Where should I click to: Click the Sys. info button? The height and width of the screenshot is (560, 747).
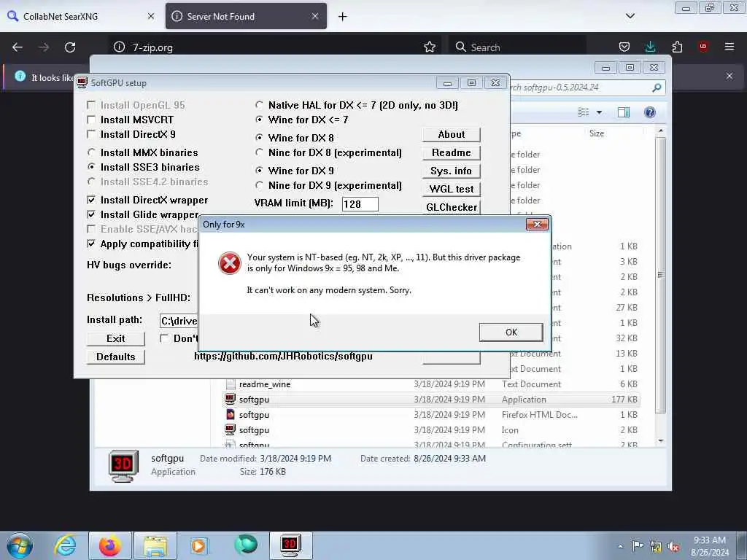[451, 171]
